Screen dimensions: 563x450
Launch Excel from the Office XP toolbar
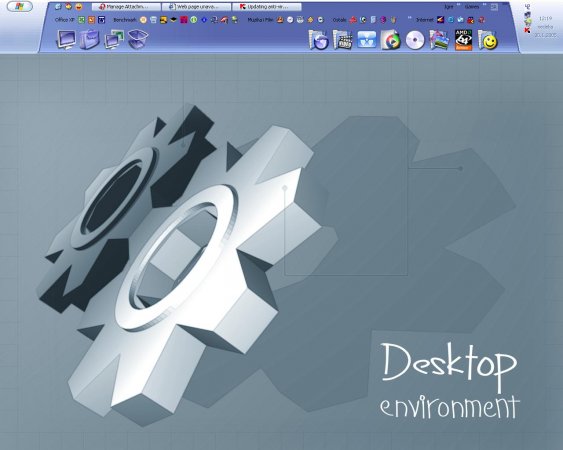(82, 20)
